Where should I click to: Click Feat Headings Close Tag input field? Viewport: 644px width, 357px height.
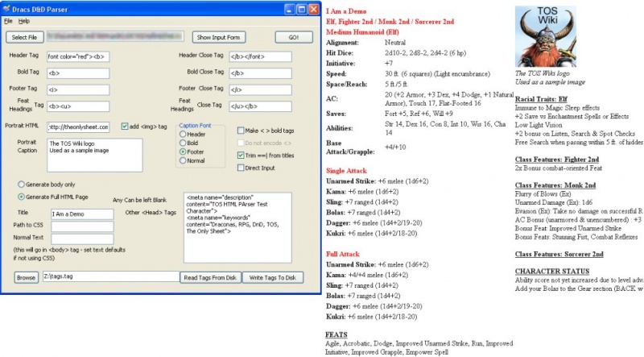260,106
